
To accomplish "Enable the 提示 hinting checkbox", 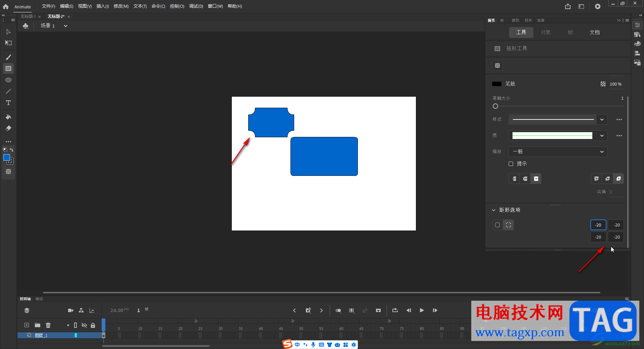I will click(x=511, y=164).
